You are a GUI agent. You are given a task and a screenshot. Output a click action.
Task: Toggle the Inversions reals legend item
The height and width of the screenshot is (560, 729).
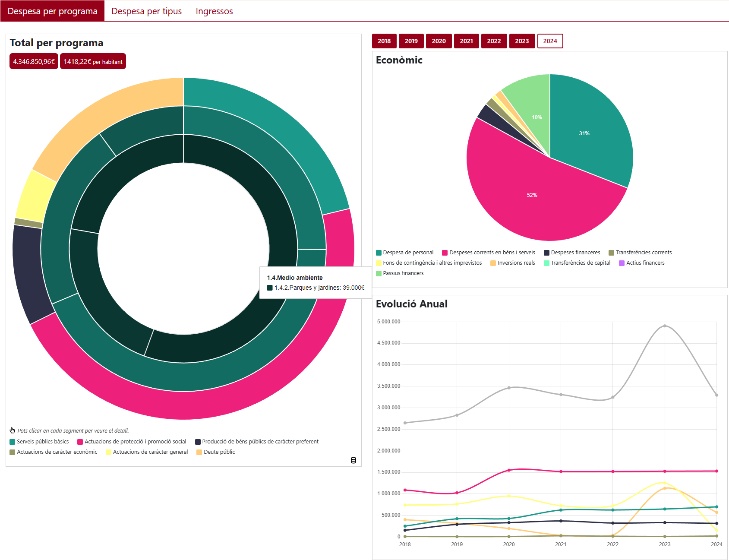tap(513, 263)
